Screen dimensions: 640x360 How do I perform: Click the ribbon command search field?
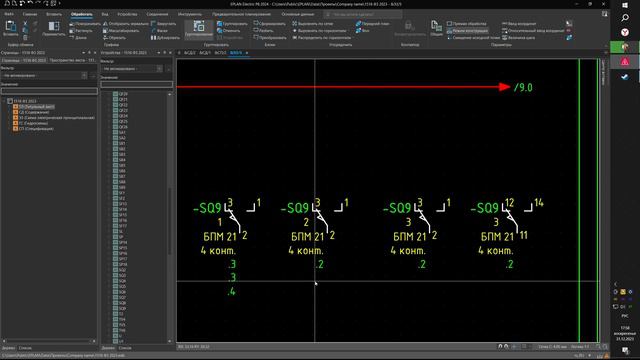coord(363,14)
